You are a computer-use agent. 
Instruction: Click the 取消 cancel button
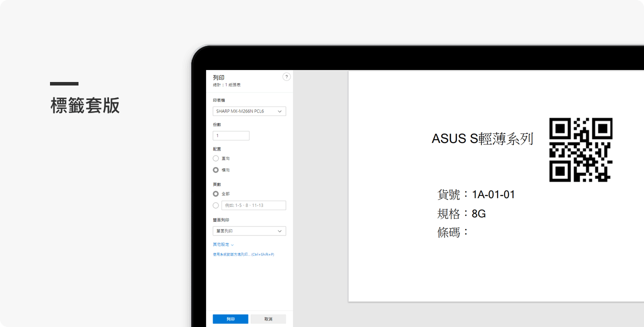(268, 319)
